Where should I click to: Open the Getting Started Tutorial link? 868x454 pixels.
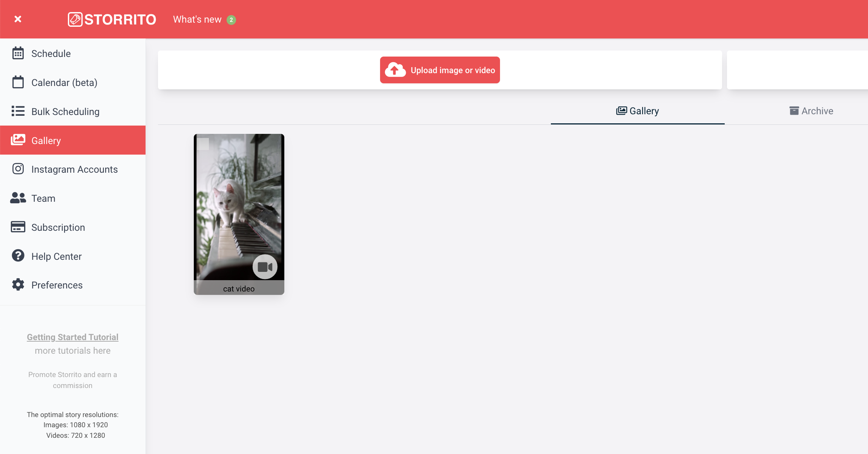pyautogui.click(x=73, y=337)
